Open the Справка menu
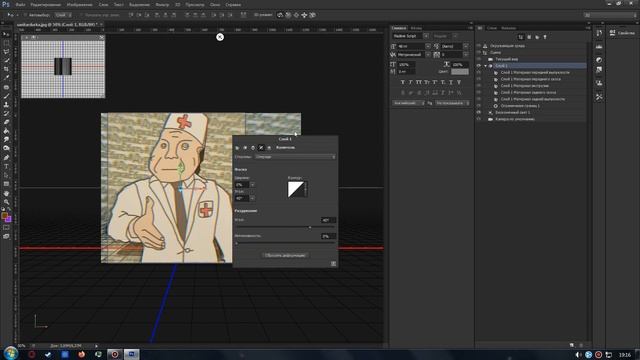This screenshot has width=640, height=360. point(233,4)
